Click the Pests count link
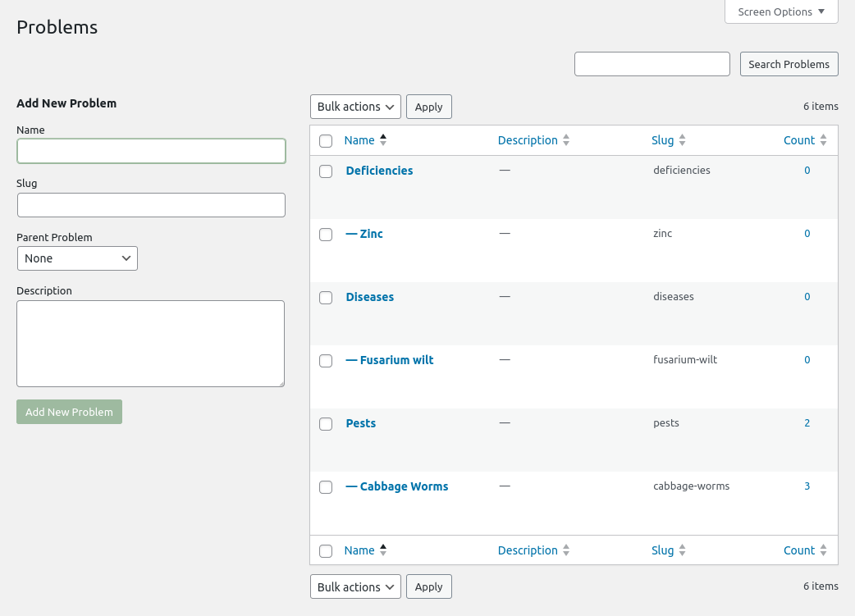This screenshot has height=616, width=855. pos(807,423)
